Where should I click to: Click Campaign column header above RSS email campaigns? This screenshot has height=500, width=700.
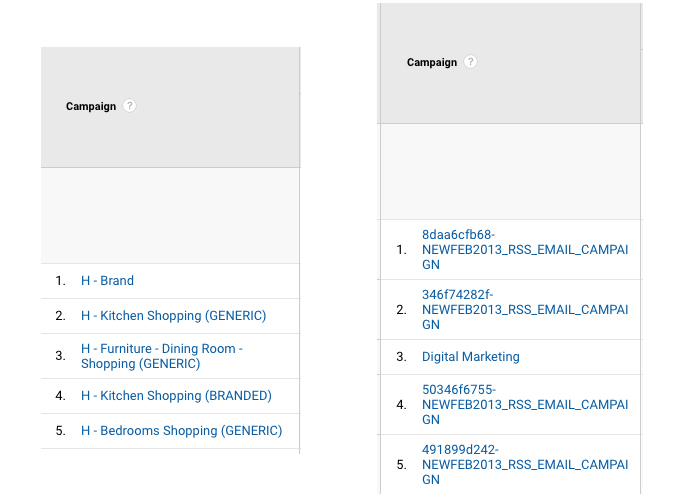[432, 63]
